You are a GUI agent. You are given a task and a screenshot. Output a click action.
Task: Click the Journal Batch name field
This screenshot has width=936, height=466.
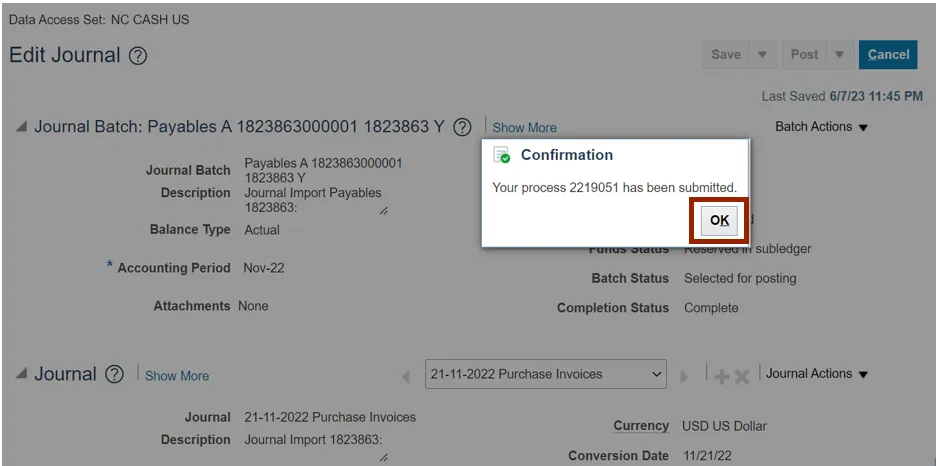point(323,170)
